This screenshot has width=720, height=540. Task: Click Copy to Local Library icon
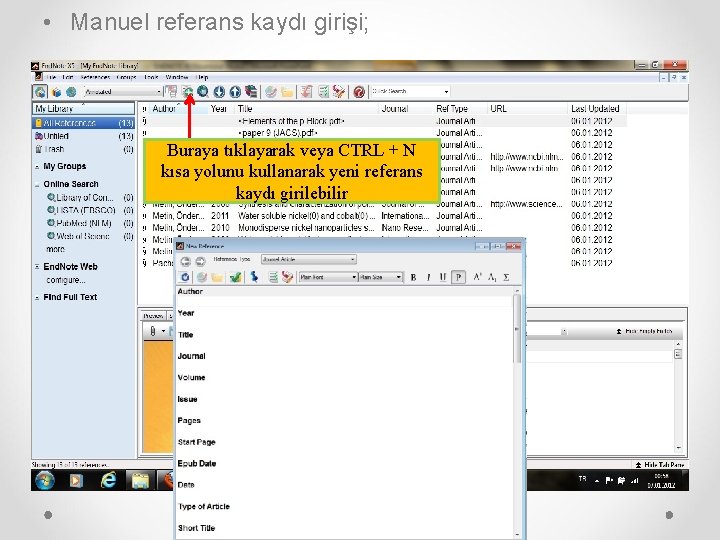pos(171,92)
